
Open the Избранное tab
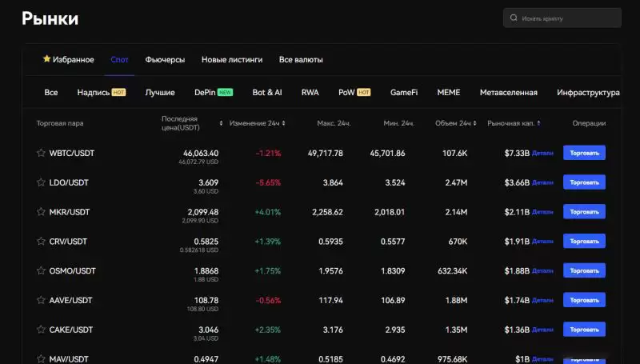pyautogui.click(x=69, y=60)
